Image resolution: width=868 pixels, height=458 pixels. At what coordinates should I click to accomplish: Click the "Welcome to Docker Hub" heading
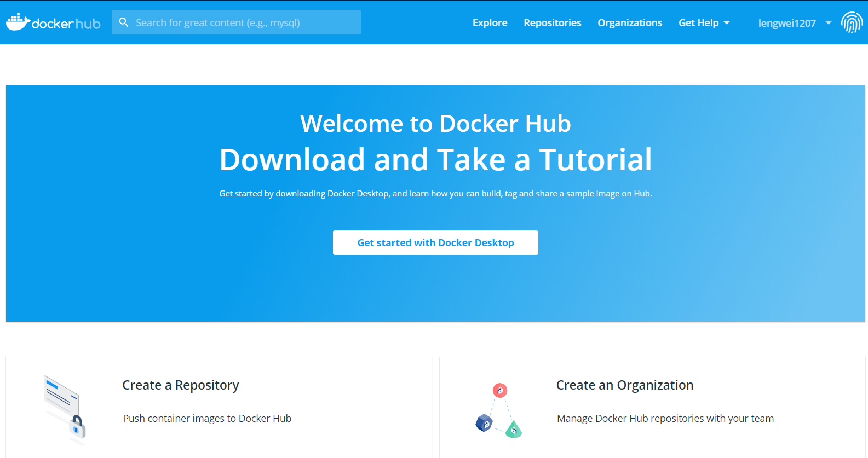435,124
